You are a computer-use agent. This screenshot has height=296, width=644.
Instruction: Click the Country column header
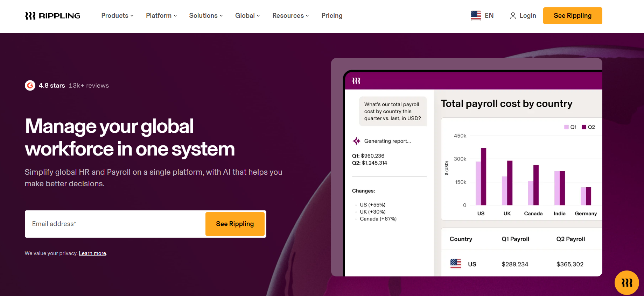[461, 239]
